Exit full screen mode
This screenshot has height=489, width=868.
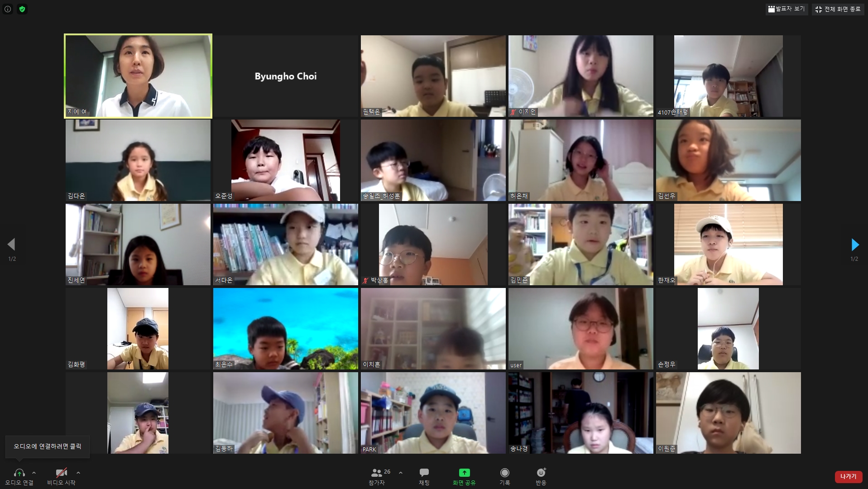pyautogui.click(x=838, y=9)
